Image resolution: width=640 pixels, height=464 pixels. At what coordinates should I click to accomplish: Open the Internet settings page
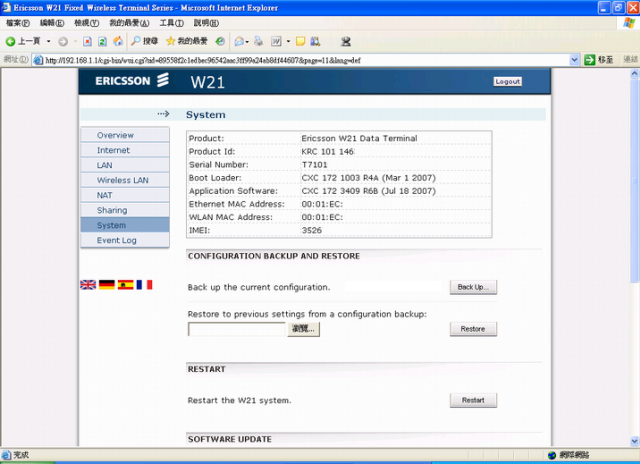click(x=125, y=150)
